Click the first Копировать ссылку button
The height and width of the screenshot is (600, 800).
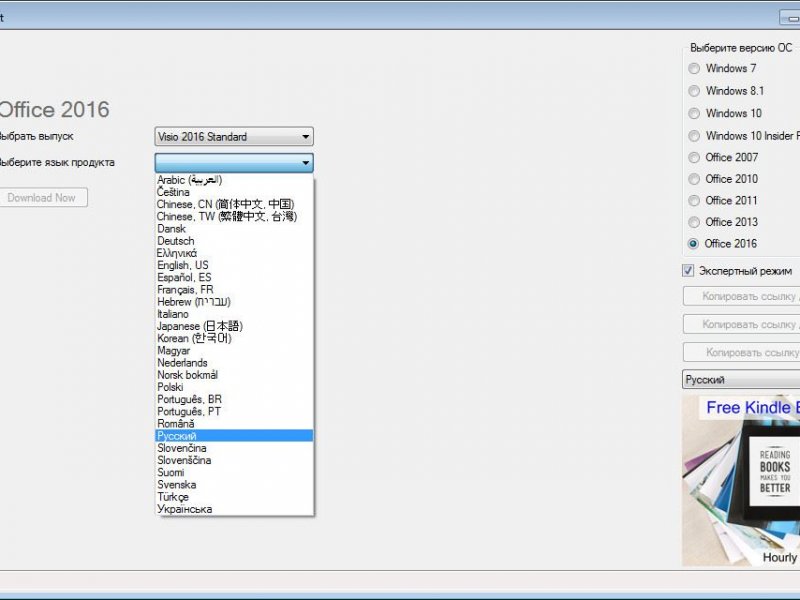tap(741, 296)
